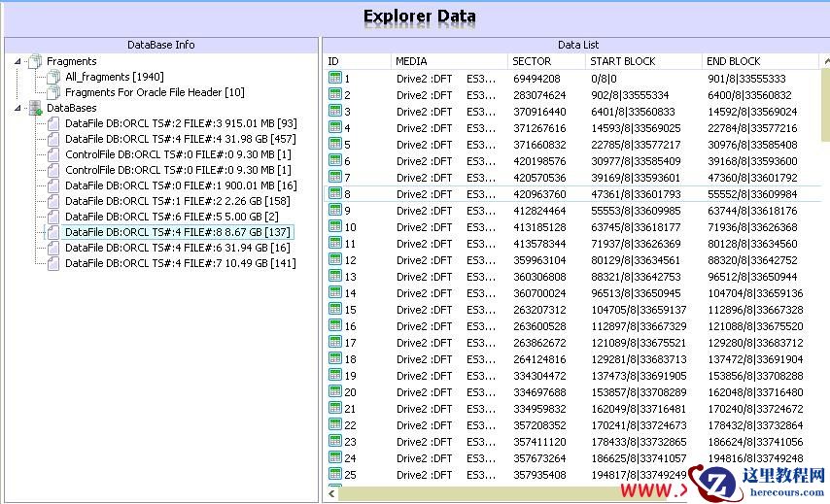Click the table icon for row 19

[x=335, y=375]
